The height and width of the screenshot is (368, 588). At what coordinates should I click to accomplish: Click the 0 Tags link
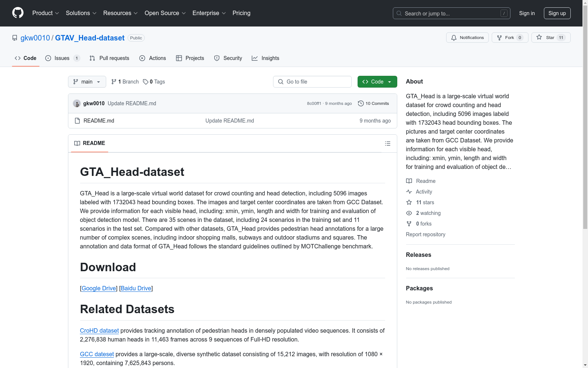coord(154,82)
